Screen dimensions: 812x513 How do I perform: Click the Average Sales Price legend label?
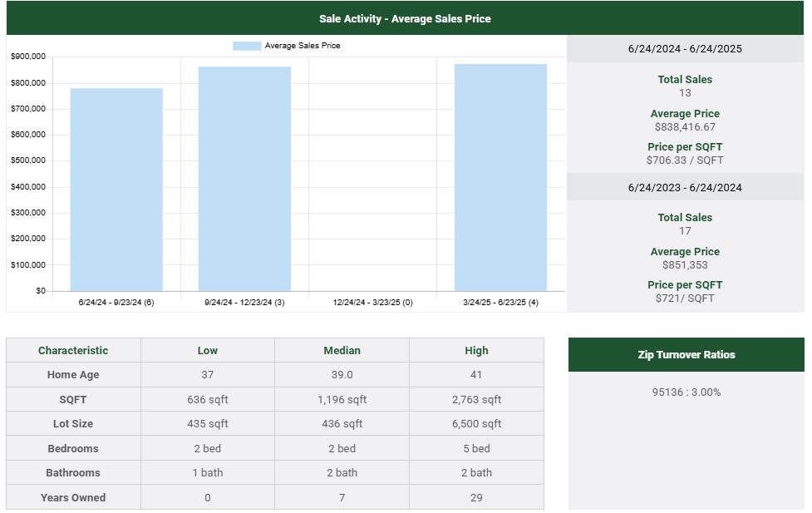tap(303, 46)
